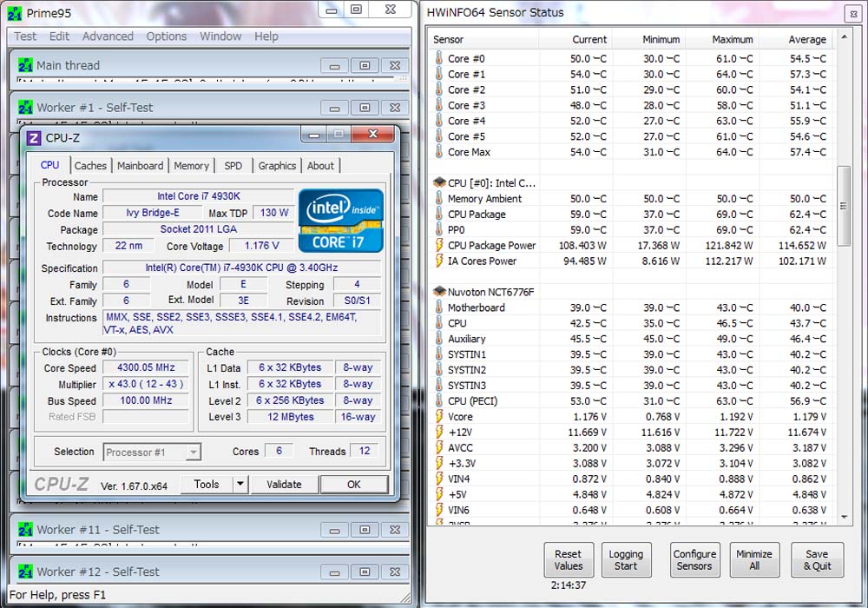This screenshot has height=608, width=868.
Task: Click the Core #0 thermometer icon
Action: pyautogui.click(x=439, y=59)
